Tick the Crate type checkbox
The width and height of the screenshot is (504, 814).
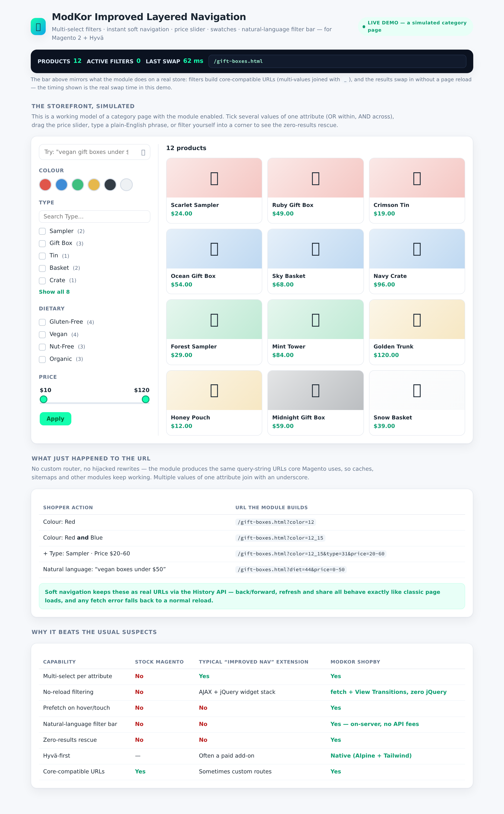click(x=42, y=281)
